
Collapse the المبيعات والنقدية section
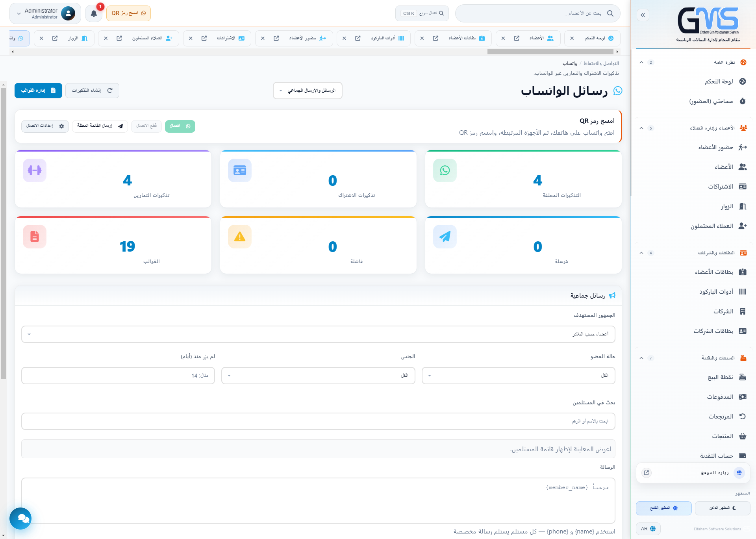click(641, 358)
